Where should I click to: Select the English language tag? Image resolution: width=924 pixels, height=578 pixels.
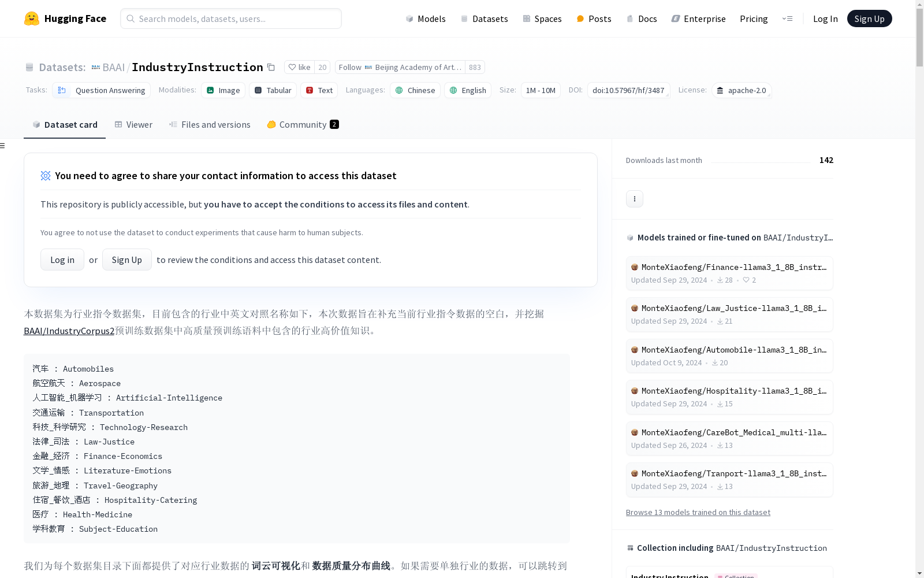[x=468, y=90]
